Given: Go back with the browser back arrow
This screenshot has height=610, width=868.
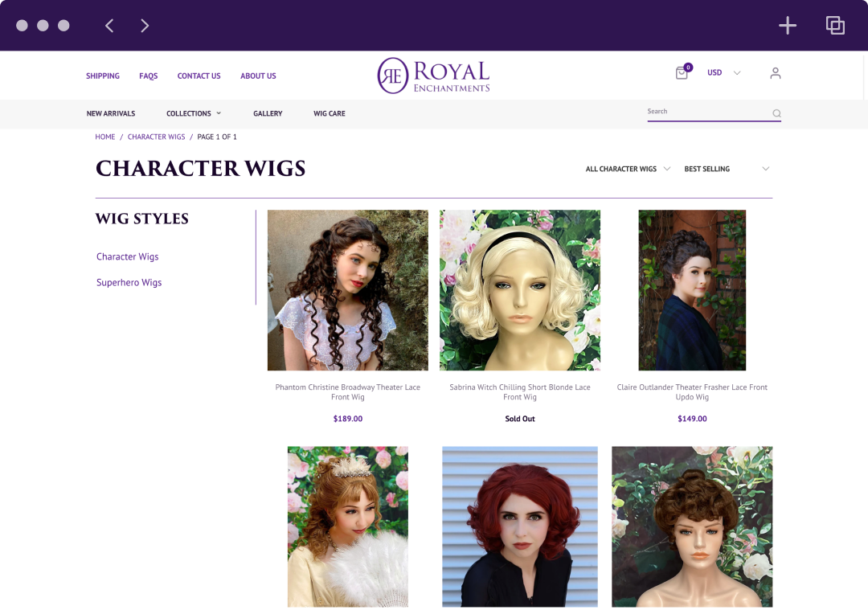Looking at the screenshot, I should (x=109, y=26).
